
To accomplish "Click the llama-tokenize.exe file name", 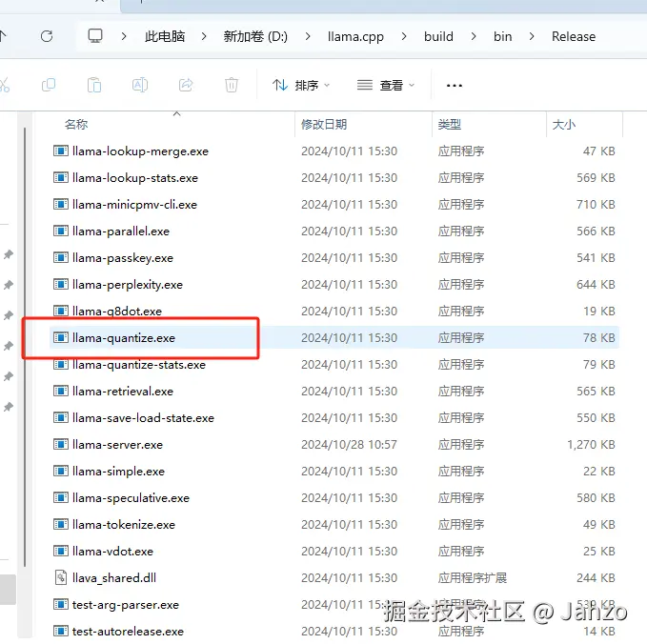I will (124, 525).
